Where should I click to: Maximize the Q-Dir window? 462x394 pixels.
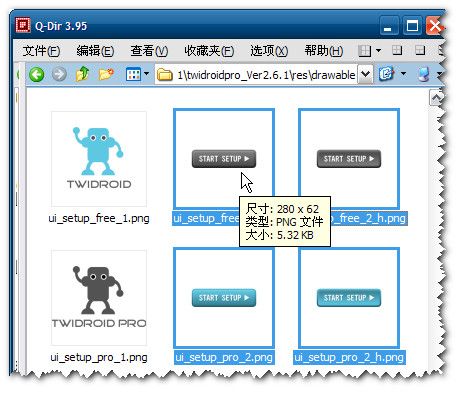[x=412, y=26]
